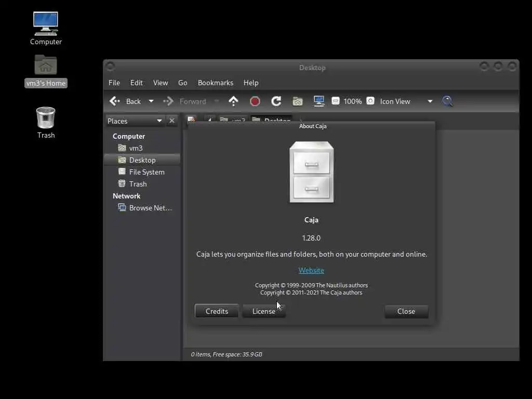532x399 pixels.
Task: Open the Help menu
Action: tap(251, 83)
